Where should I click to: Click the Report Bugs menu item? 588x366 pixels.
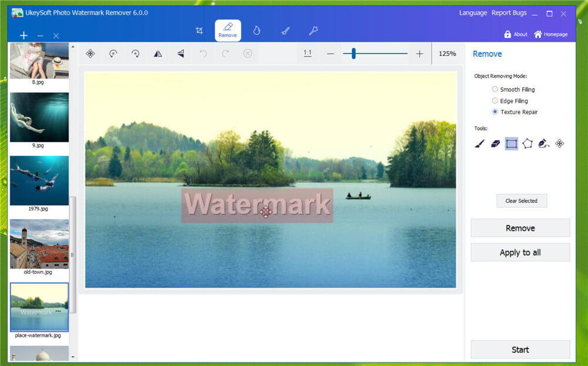click(509, 12)
